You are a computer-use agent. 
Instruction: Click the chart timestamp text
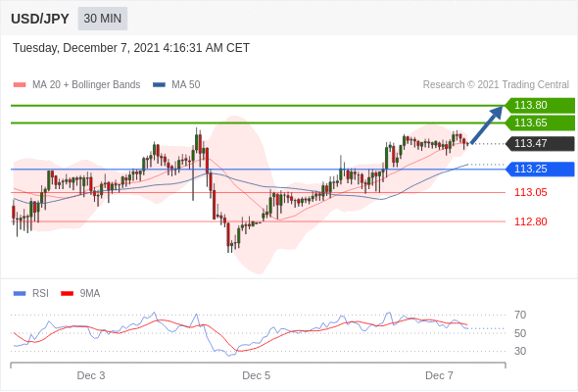(131, 48)
